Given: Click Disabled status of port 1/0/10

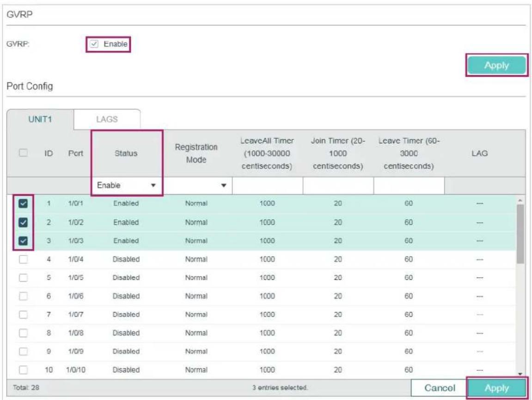Looking at the screenshot, I should 126,369.
